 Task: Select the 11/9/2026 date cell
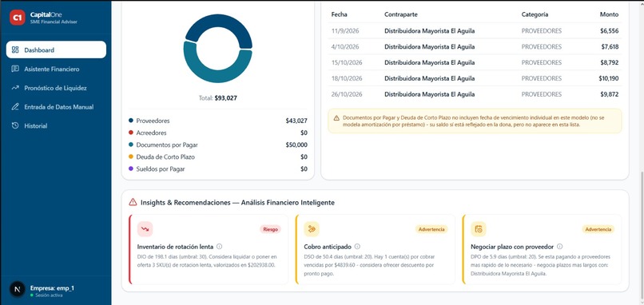click(x=344, y=31)
